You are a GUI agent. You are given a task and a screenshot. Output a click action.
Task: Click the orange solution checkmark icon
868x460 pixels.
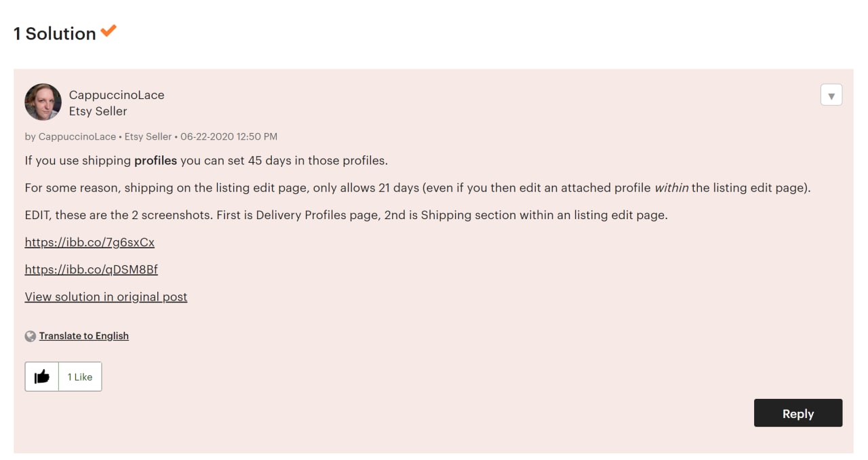pos(108,31)
